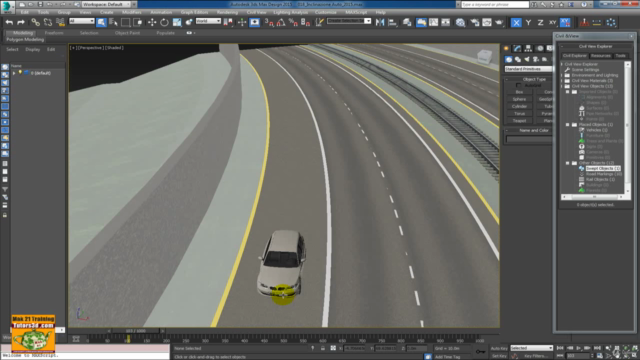Open the Rendering menu

pos(227,12)
